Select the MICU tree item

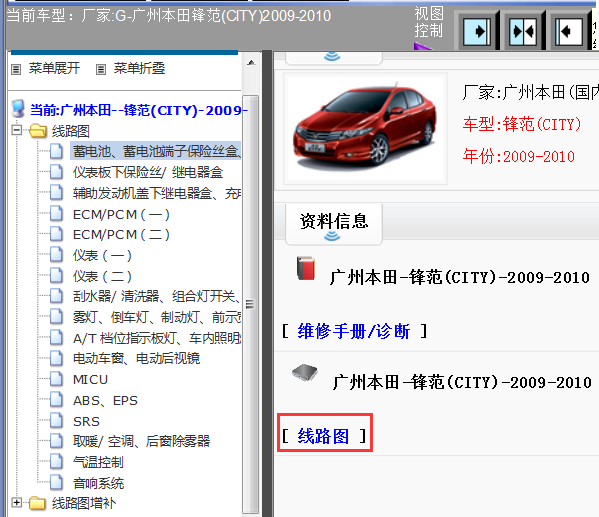(90, 379)
